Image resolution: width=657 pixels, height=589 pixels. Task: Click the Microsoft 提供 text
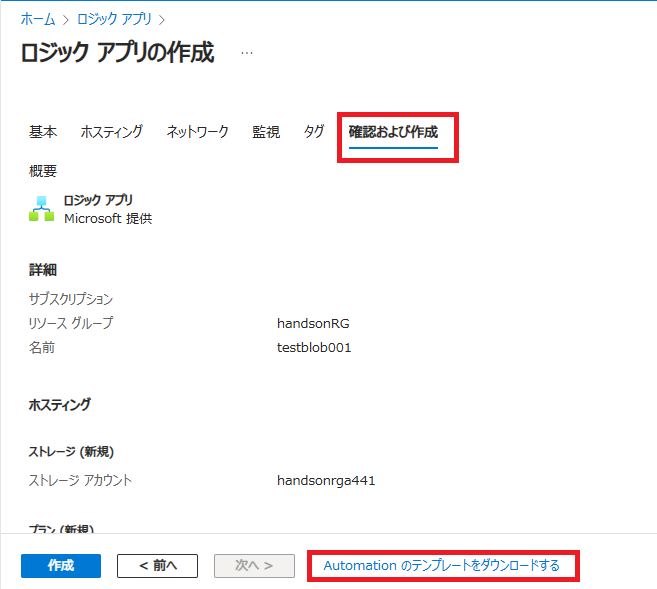[x=108, y=218]
